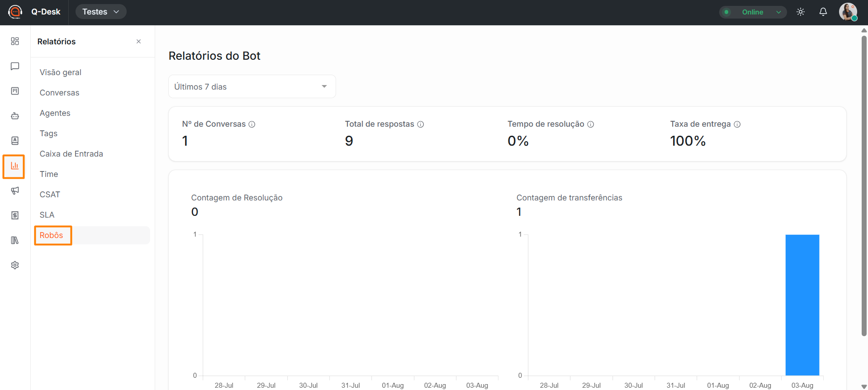The image size is (868, 390).
Task: Toggle the light/dark theme sun icon
Action: point(801,12)
